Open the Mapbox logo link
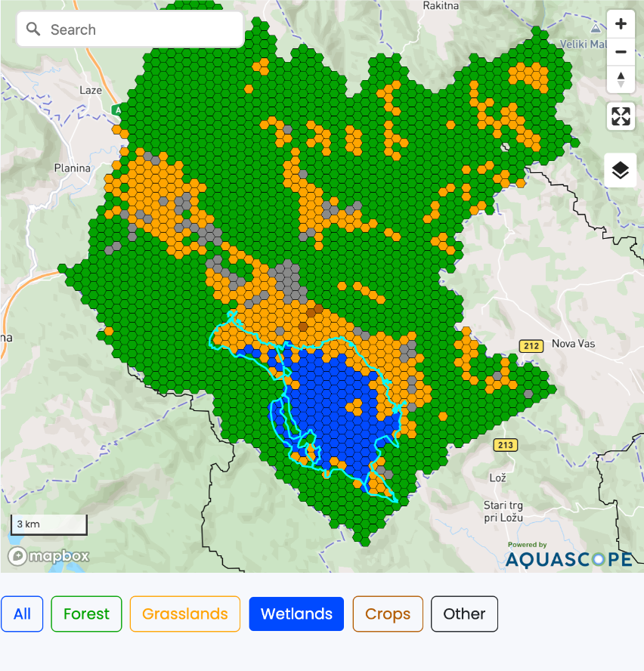 point(48,556)
